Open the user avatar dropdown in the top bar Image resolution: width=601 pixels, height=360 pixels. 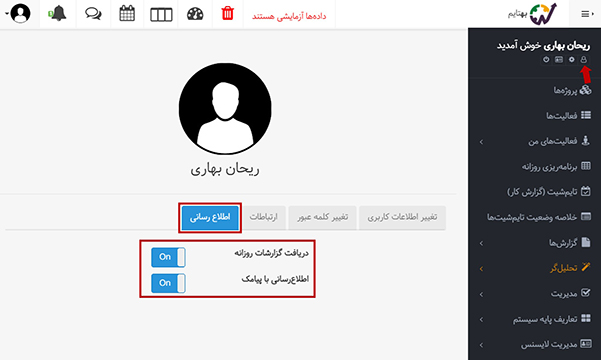pyautogui.click(x=18, y=13)
